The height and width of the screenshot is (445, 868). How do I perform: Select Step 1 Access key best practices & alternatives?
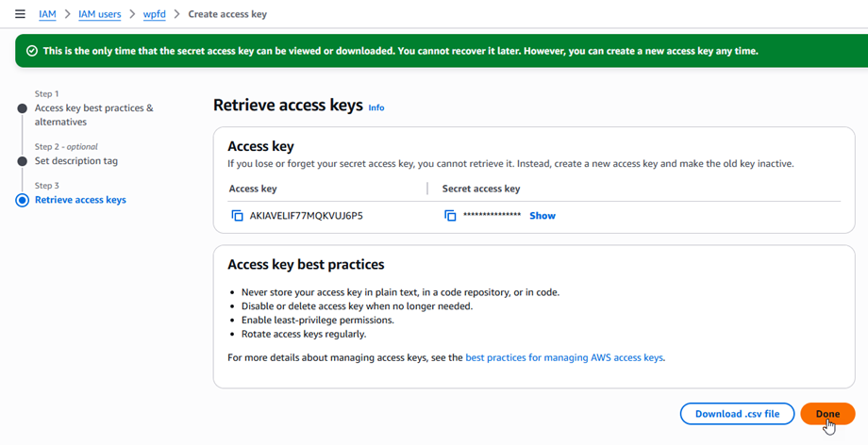[94, 115]
